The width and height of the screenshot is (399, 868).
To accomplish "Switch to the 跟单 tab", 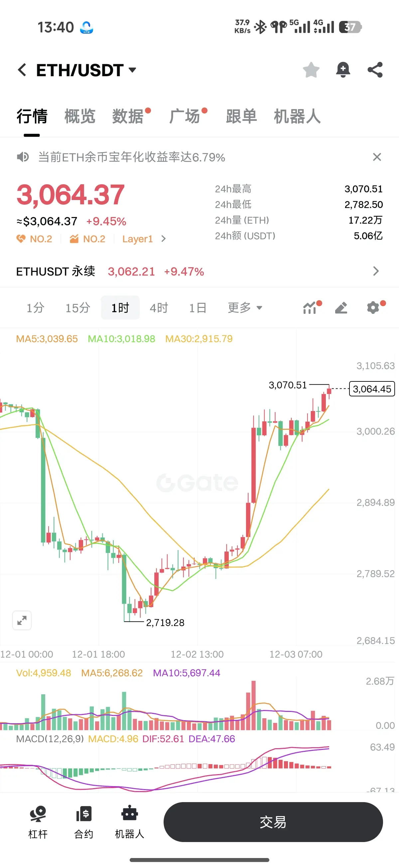I will pyautogui.click(x=241, y=116).
